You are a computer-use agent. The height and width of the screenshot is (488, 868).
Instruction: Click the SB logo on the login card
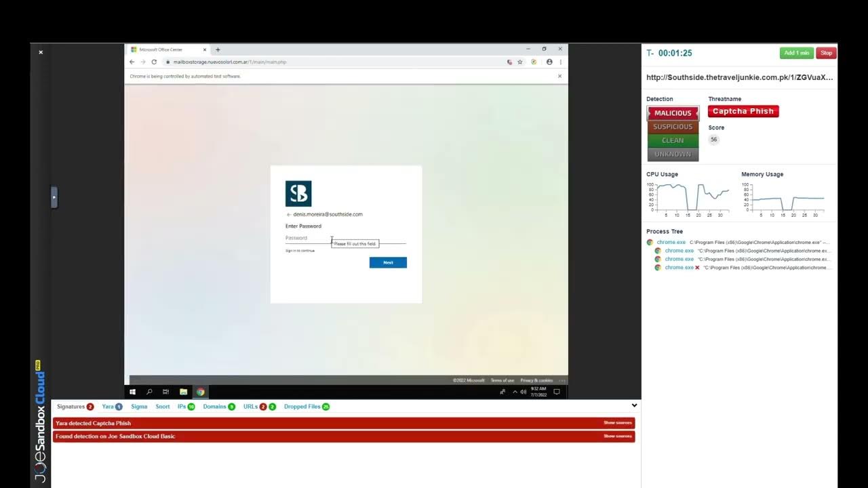[298, 194]
